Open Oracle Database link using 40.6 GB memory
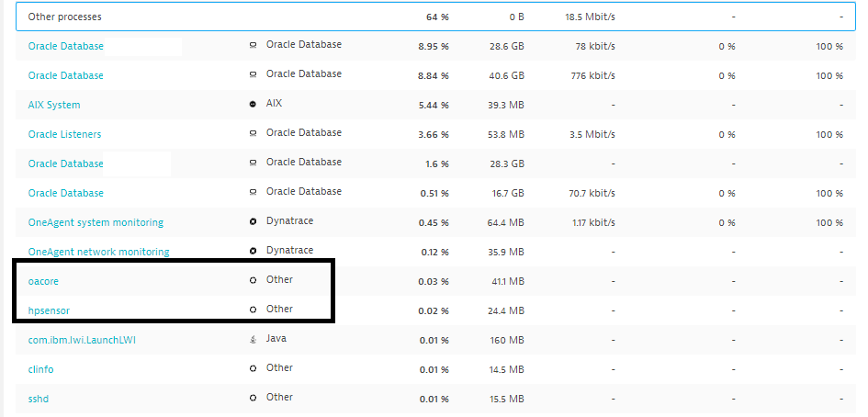This screenshot has width=868, height=417. tap(65, 75)
